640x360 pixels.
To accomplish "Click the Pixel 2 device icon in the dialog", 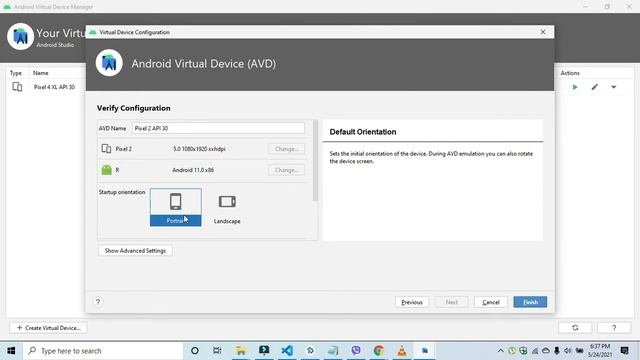I will tap(106, 149).
